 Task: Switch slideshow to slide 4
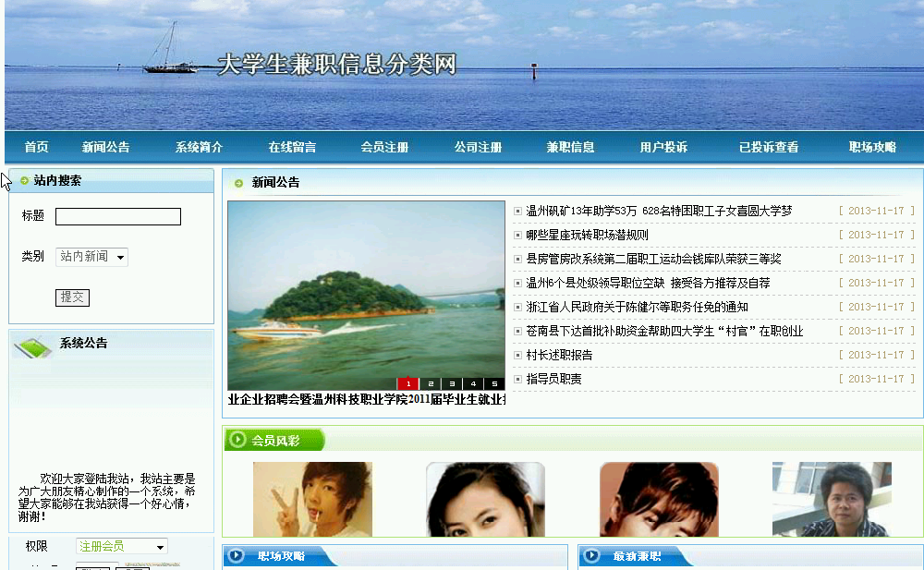point(473,383)
